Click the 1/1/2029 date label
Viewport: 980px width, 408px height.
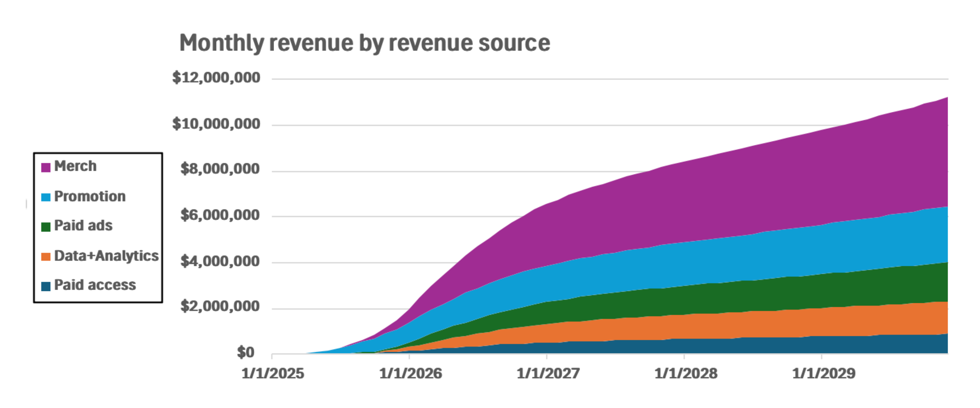click(x=823, y=373)
